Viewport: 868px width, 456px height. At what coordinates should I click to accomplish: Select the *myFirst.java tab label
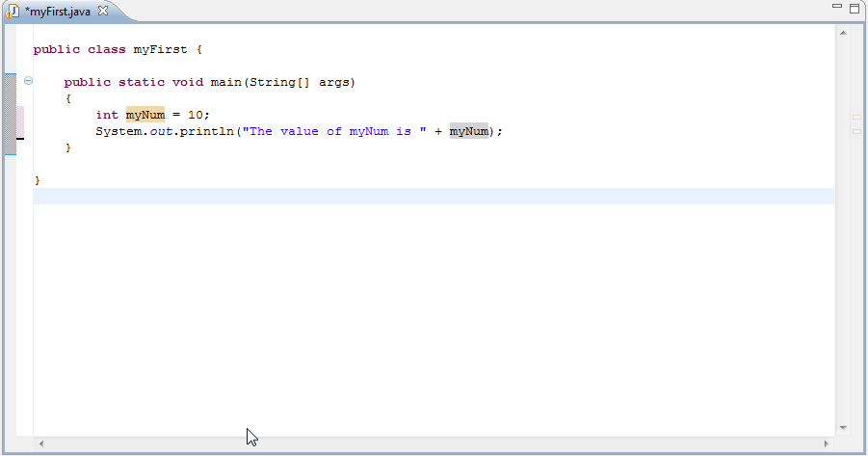pyautogui.click(x=58, y=11)
